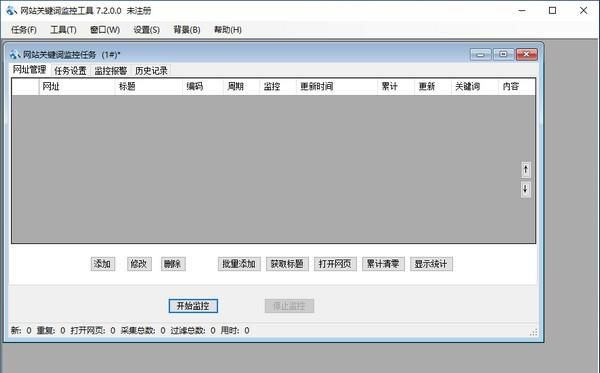This screenshot has width=600, height=373.
Task: Sort by the 更新时间 column header
Action: point(337,86)
